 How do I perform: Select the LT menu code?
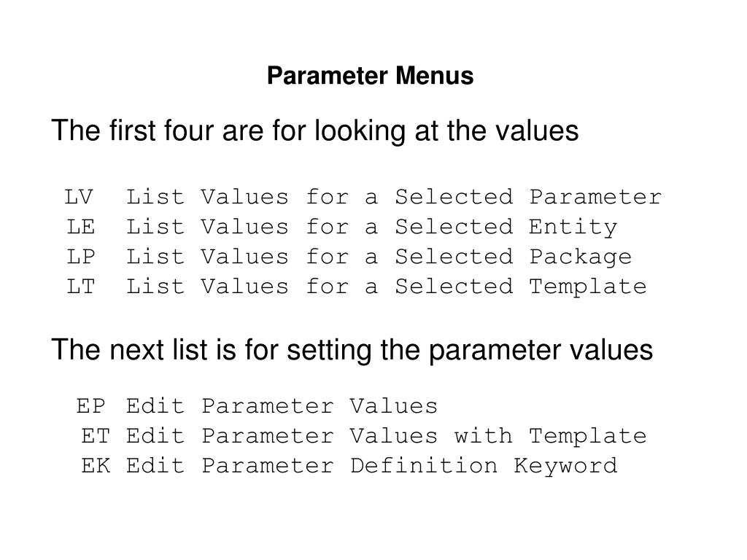[80, 287]
